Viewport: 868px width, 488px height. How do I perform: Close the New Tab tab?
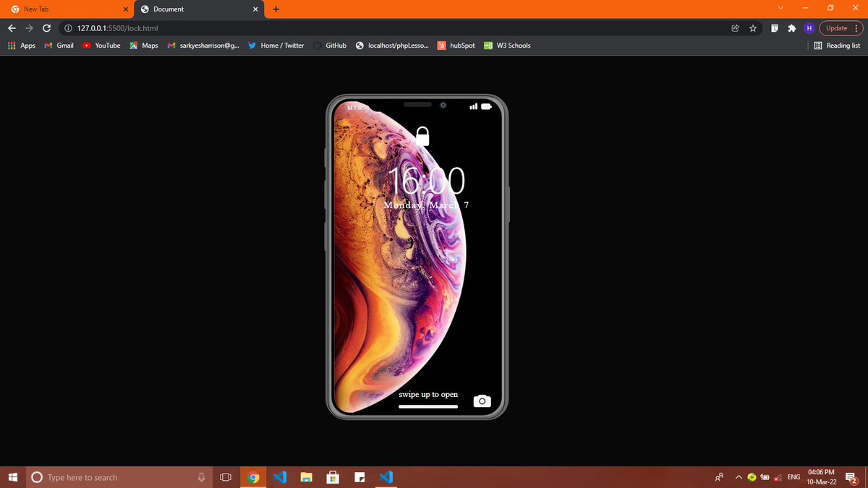click(125, 9)
